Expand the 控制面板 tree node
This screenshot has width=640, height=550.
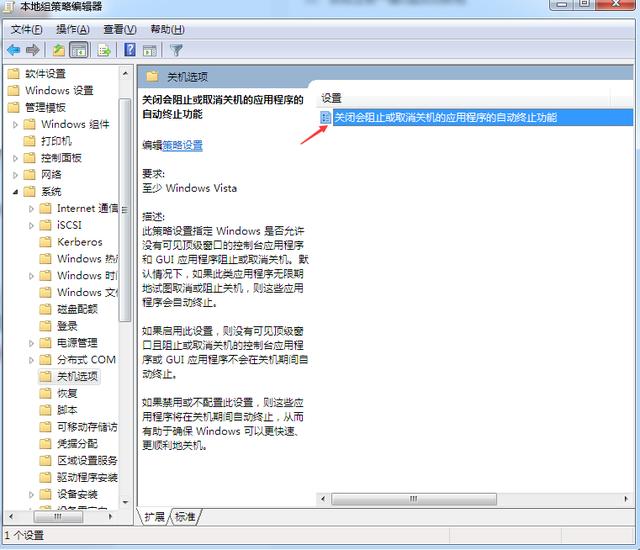coord(16,158)
